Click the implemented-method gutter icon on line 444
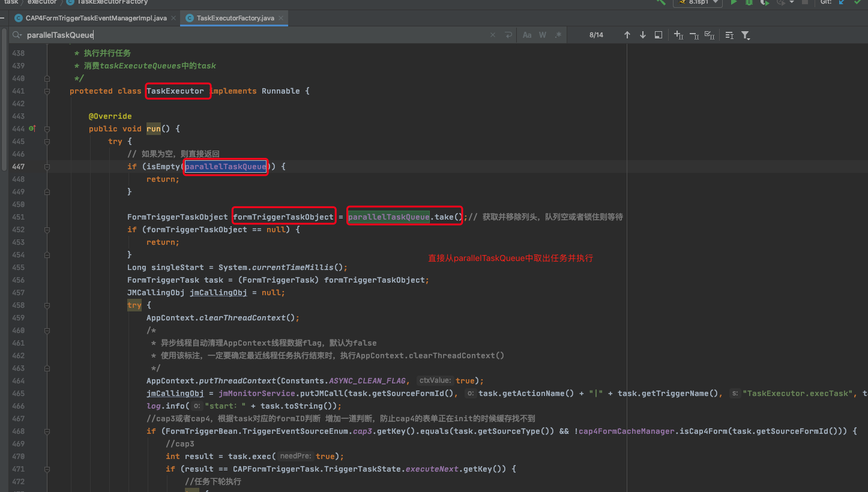This screenshot has width=868, height=492. [32, 128]
